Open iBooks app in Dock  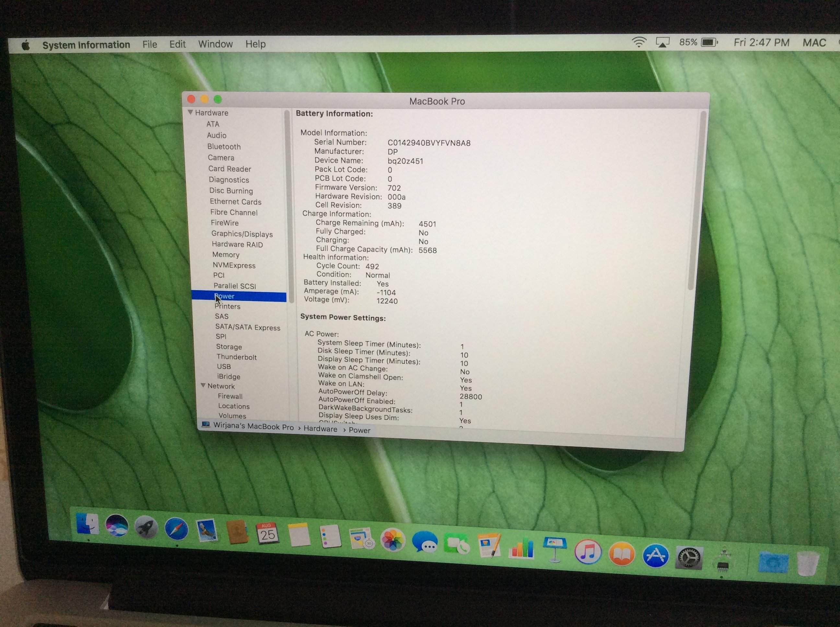click(x=622, y=553)
